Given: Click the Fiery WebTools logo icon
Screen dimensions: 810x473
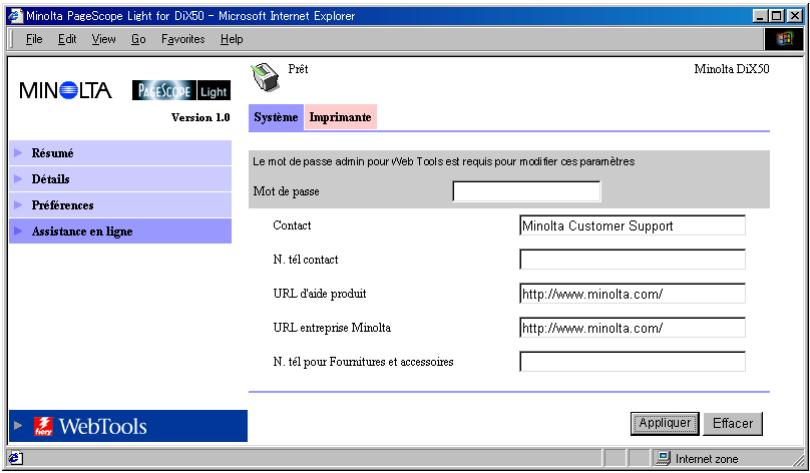Looking at the screenshot, I should coord(43,427).
